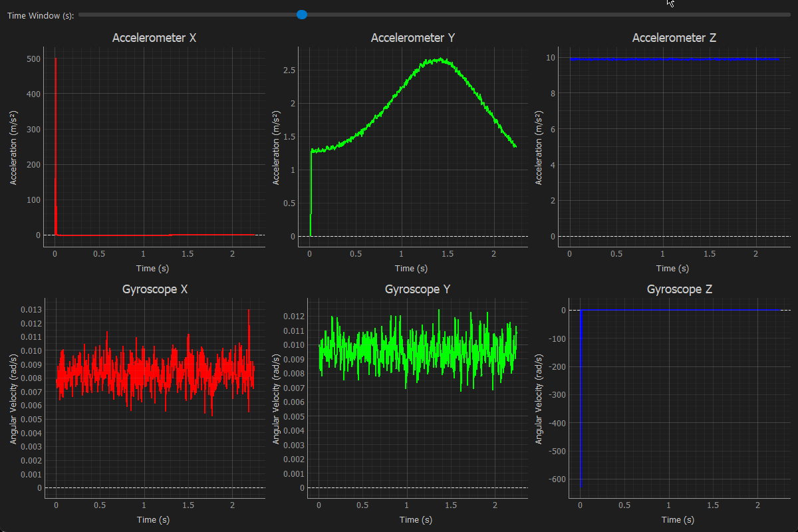Click the Time (s) axis label under Accelerometer Y
The image size is (798, 532).
(x=411, y=268)
